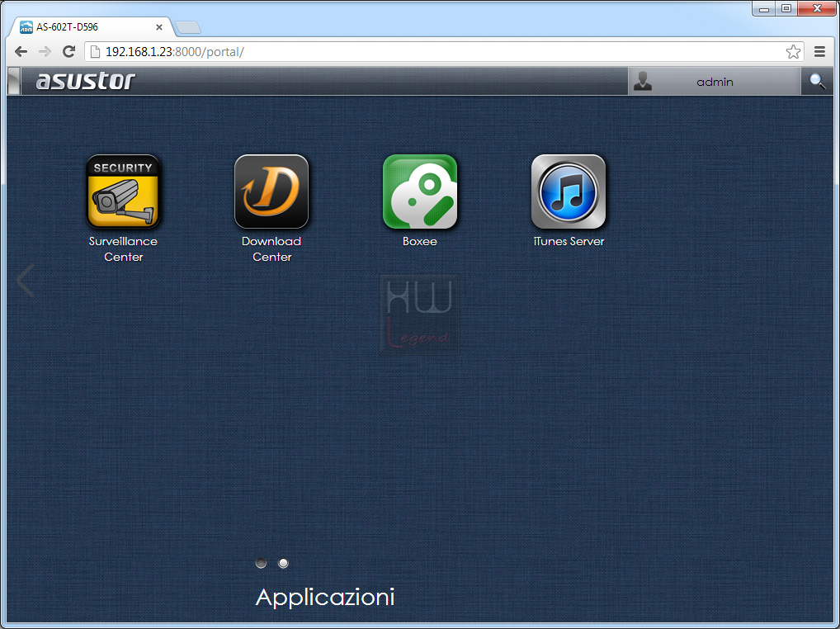Close the browser window
This screenshot has width=840, height=629.
(818, 8)
